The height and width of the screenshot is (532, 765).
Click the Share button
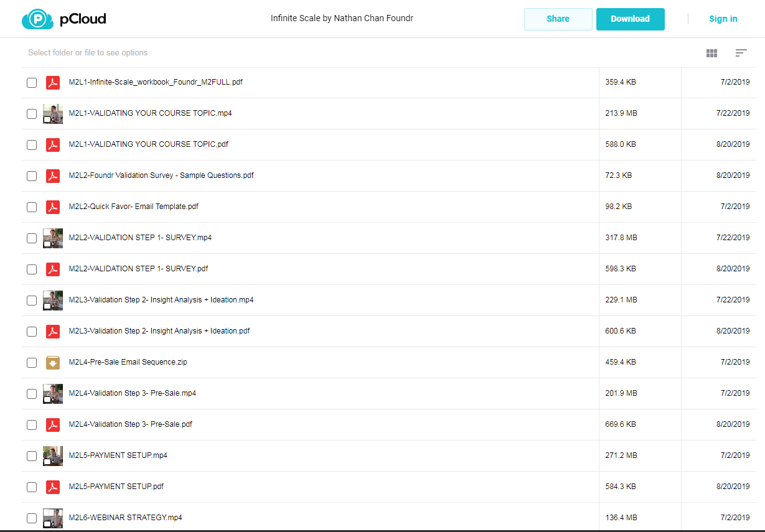(558, 19)
